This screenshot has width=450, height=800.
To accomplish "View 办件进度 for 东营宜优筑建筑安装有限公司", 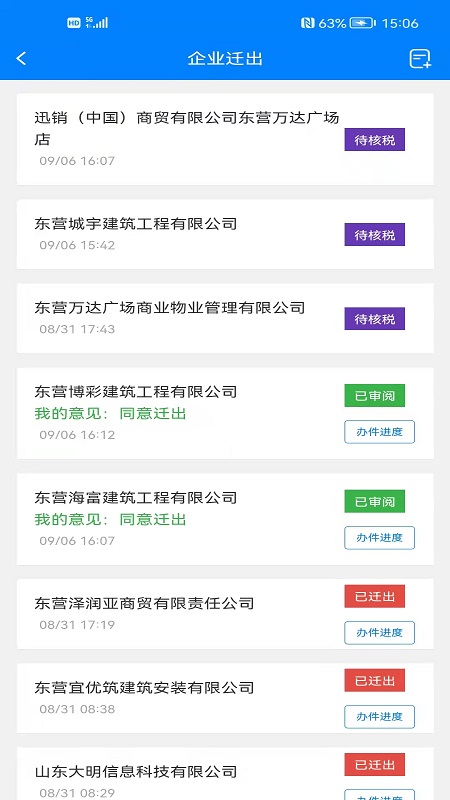I will (x=379, y=717).
